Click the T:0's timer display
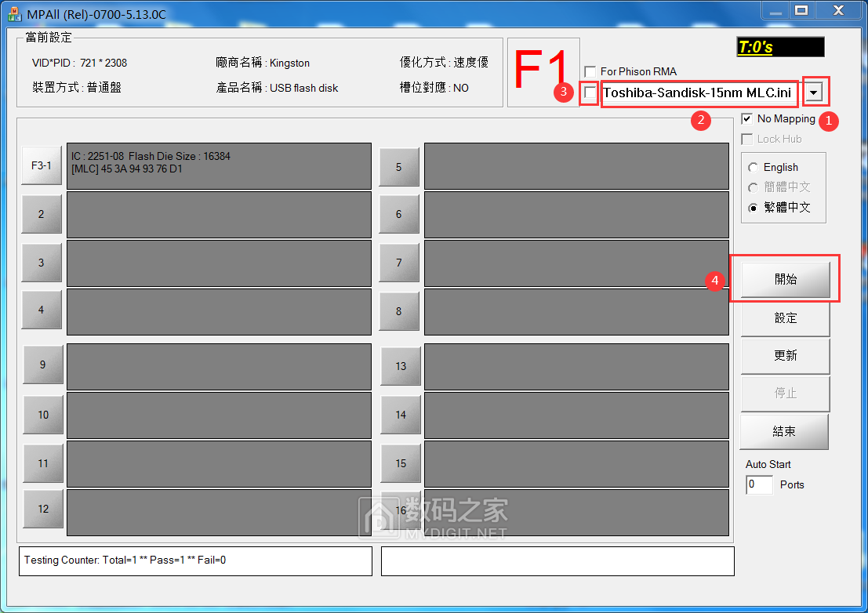 point(780,47)
